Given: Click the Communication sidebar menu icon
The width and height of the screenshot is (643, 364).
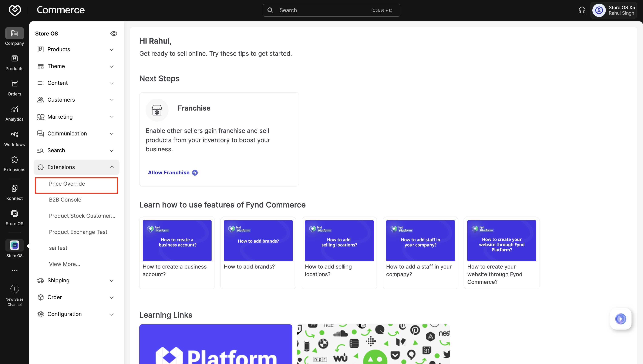Looking at the screenshot, I should point(40,134).
